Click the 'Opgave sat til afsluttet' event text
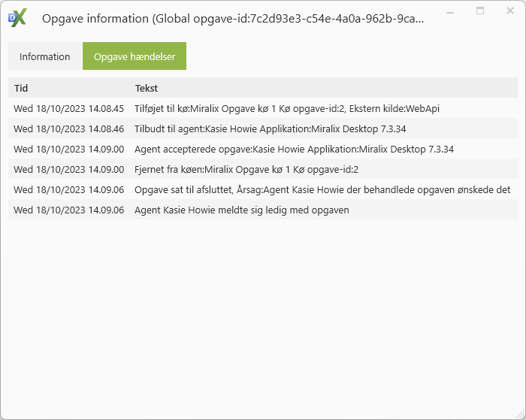 pyautogui.click(x=322, y=189)
